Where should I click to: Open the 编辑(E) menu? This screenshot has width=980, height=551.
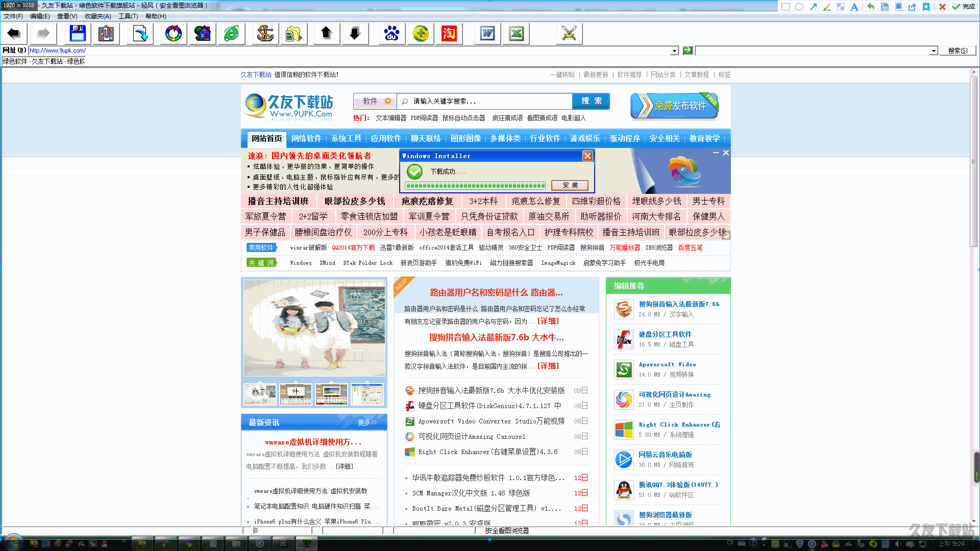pyautogui.click(x=40, y=16)
